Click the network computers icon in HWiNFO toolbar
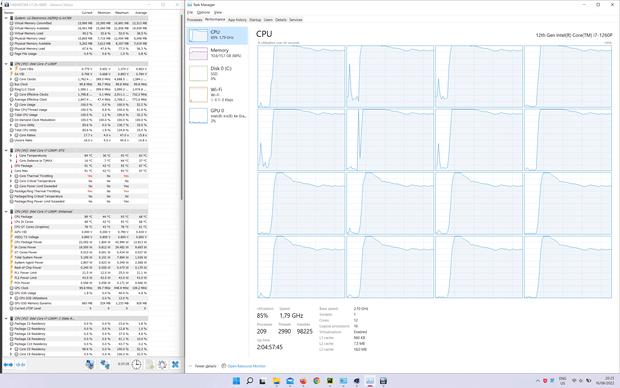The image size is (620, 388). click(x=105, y=365)
